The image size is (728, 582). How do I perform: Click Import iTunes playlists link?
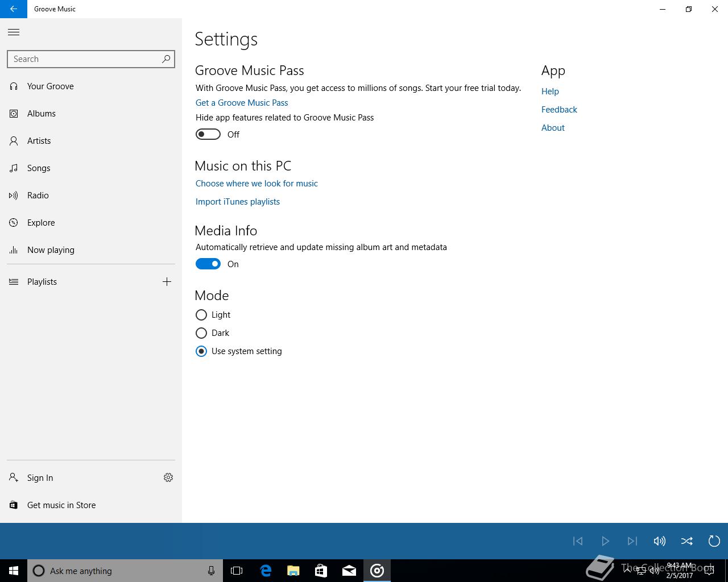pyautogui.click(x=238, y=202)
